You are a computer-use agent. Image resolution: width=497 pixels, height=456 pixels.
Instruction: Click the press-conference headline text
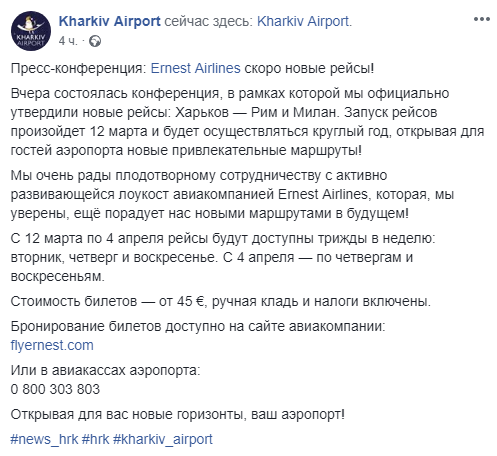tap(192, 68)
